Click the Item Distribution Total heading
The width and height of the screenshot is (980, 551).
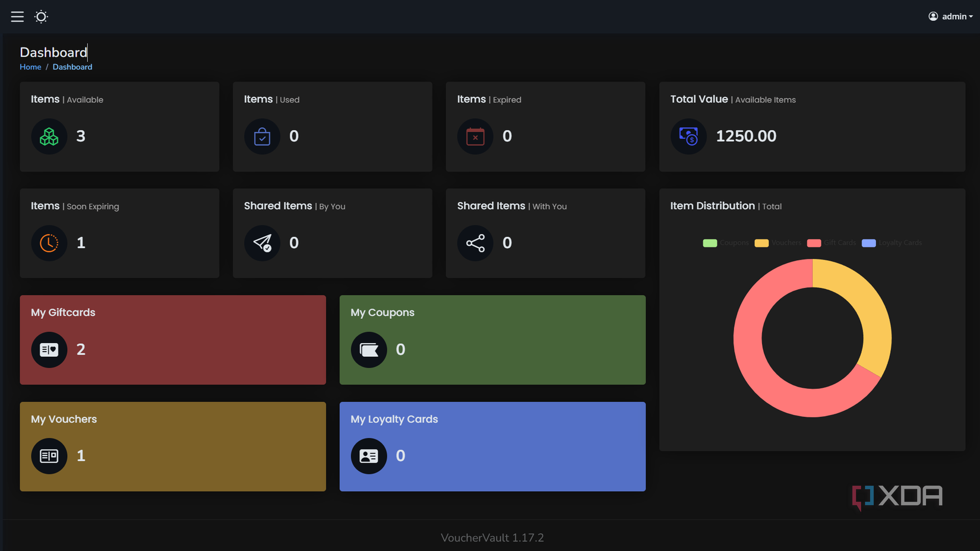(x=726, y=206)
